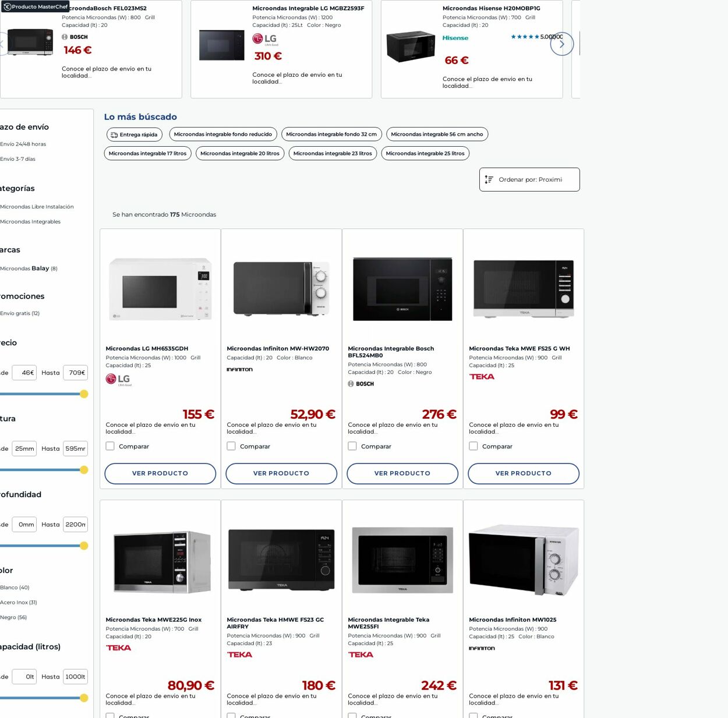This screenshot has width=728, height=718.
Task: Open the Infiniton MW1025 product image
Action: coord(524,560)
